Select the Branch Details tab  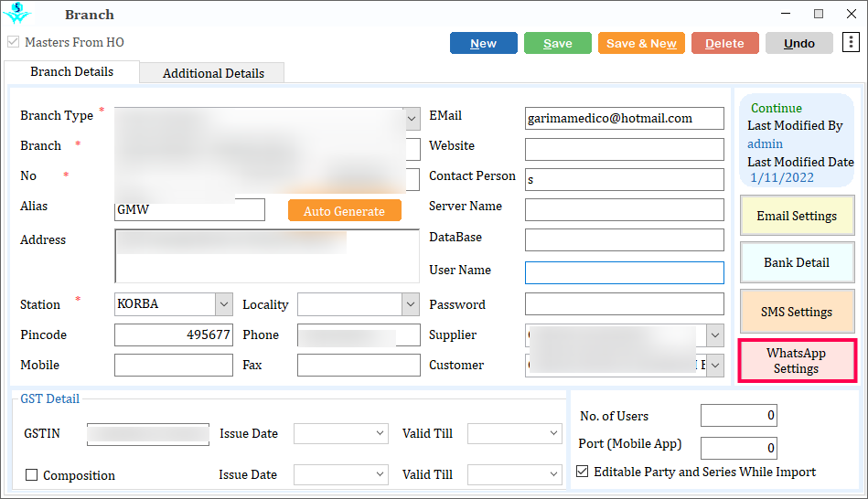click(x=72, y=71)
